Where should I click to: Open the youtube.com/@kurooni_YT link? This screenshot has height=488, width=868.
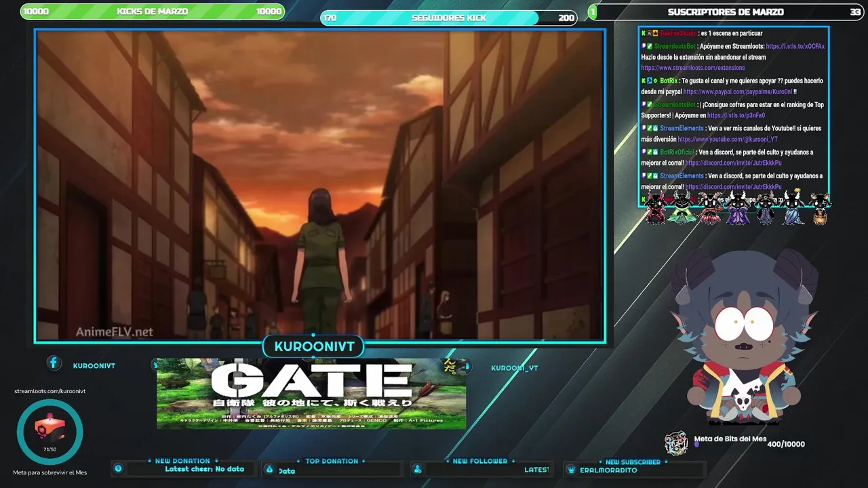click(x=728, y=139)
